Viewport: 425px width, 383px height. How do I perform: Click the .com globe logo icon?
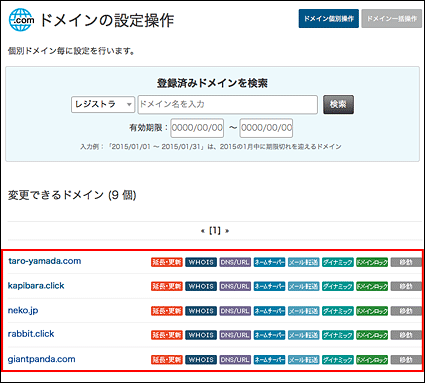(21, 20)
